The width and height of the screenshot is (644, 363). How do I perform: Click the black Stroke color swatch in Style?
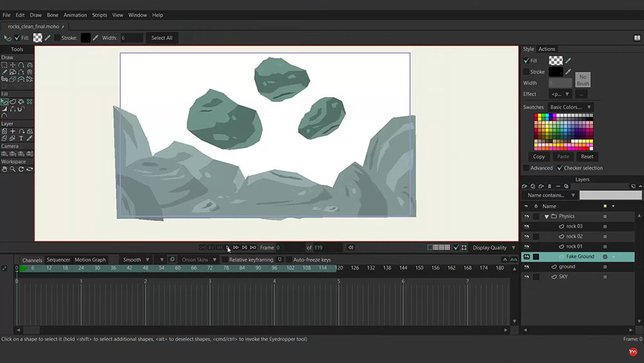point(556,72)
